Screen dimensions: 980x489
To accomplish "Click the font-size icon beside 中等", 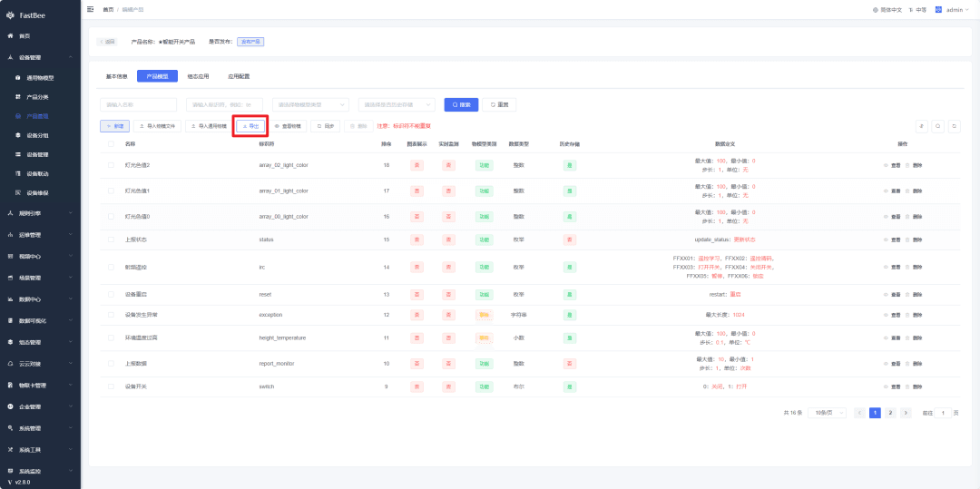I will [x=911, y=10].
